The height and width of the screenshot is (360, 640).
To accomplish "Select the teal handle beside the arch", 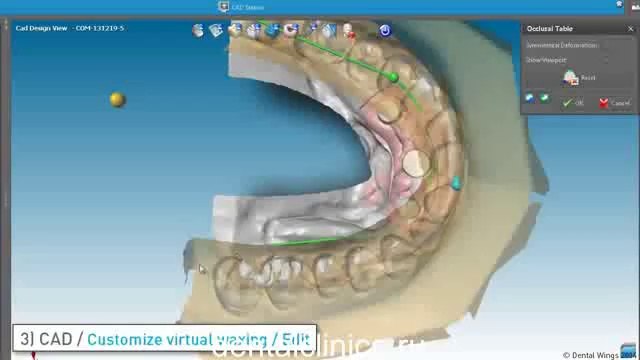I will pyautogui.click(x=456, y=183).
